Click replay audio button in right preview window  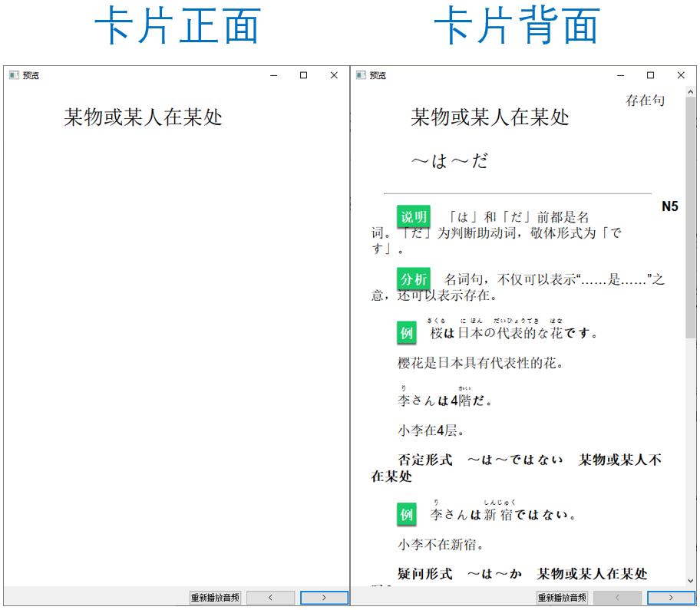tap(562, 598)
